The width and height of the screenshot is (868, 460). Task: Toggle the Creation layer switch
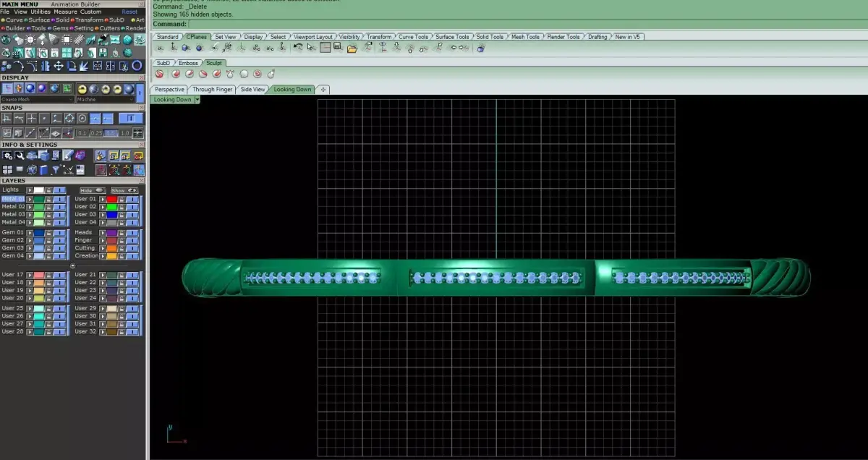(132, 256)
